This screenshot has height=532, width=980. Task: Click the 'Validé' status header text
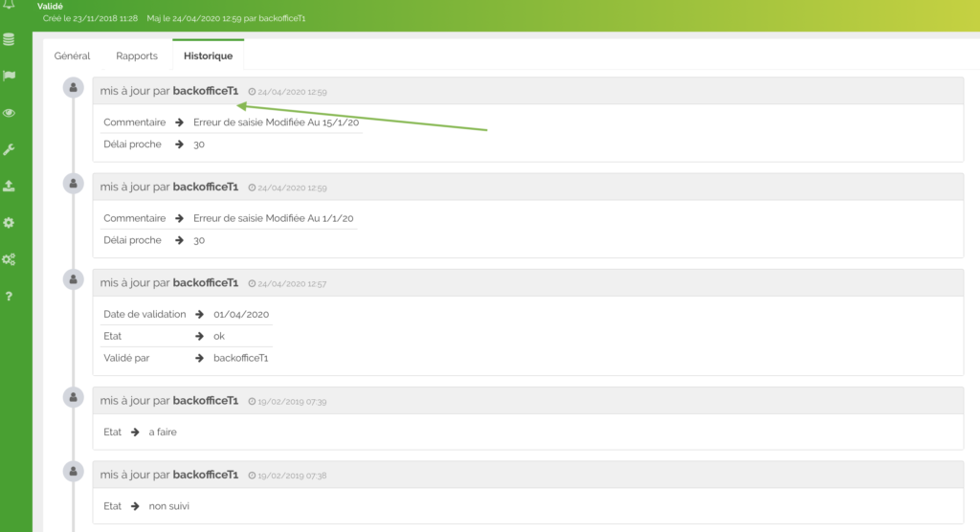[x=50, y=6]
